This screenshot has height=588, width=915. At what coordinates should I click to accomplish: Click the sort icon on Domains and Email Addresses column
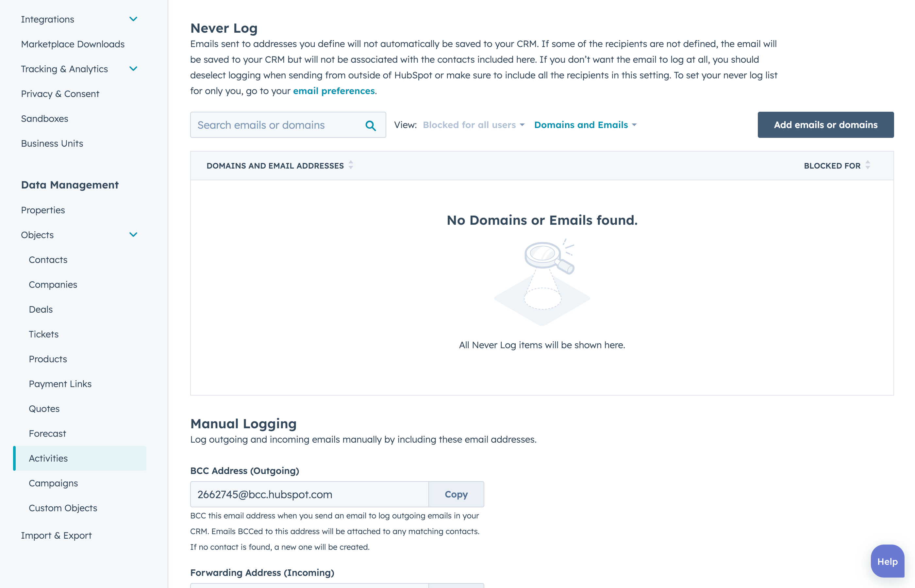pyautogui.click(x=352, y=165)
